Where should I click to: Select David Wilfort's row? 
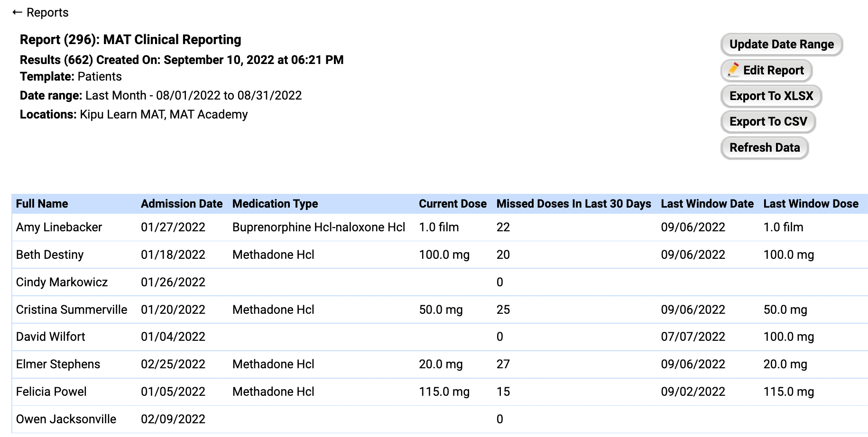50,337
